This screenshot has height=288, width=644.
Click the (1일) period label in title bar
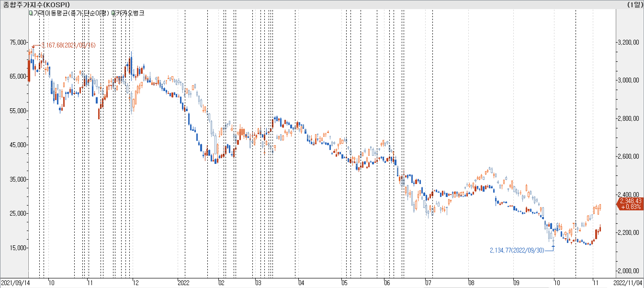tap(635, 5)
